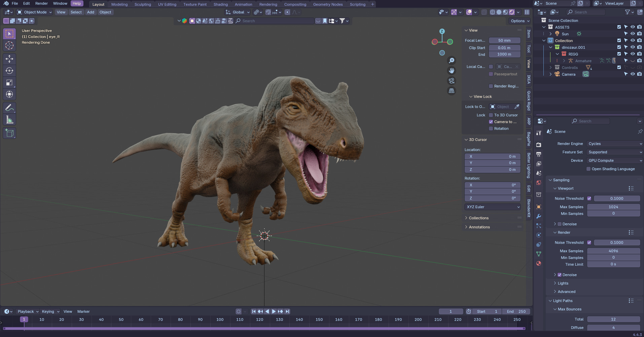Click the Focal Length 50 mm field

pos(504,40)
